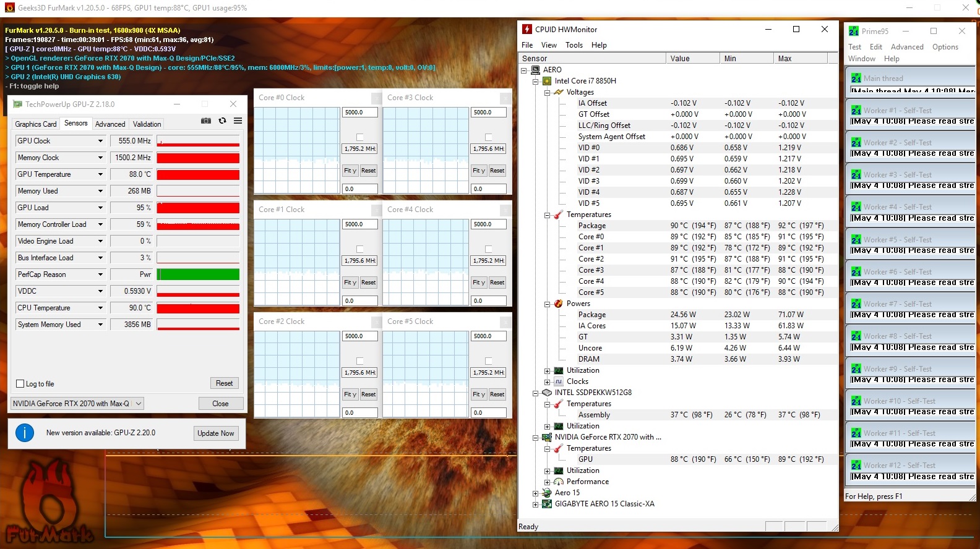Click Update Now for GPU-Z 2.20.0
This screenshot has width=980, height=549.
(x=216, y=433)
